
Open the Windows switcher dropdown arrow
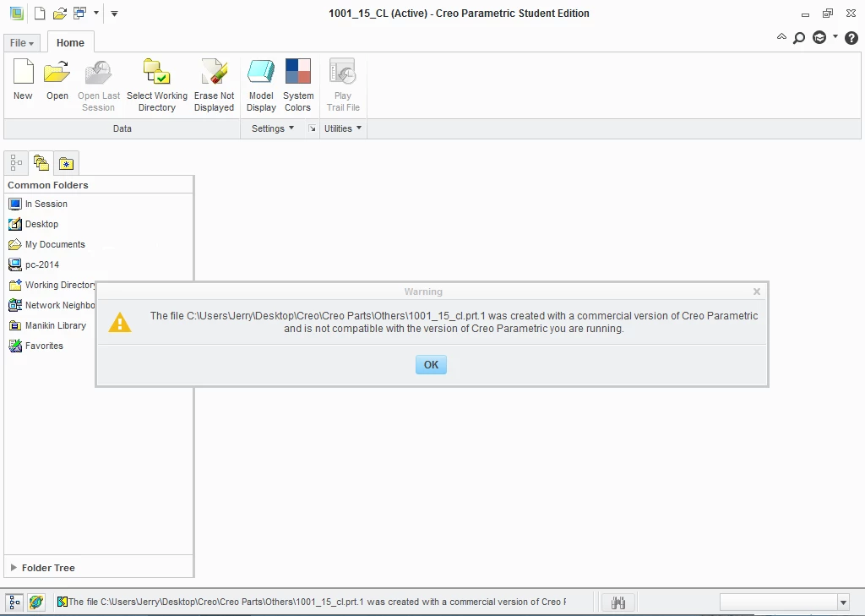click(x=96, y=13)
